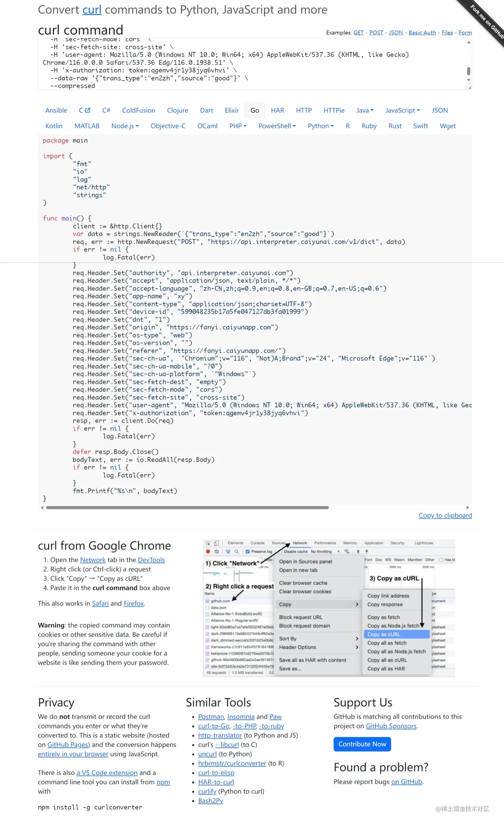Image resolution: width=504 pixels, height=827 pixels.
Task: Switch to the HAR tab
Action: point(278,110)
